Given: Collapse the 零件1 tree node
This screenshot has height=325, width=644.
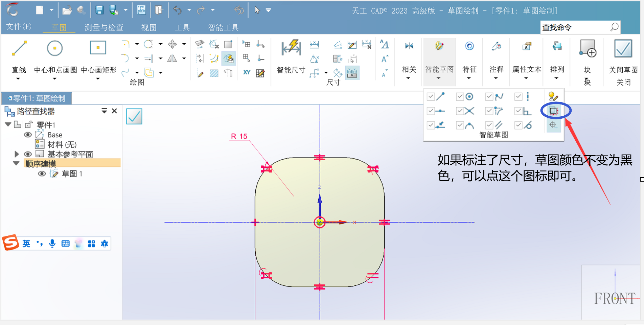Looking at the screenshot, I should click(x=8, y=124).
